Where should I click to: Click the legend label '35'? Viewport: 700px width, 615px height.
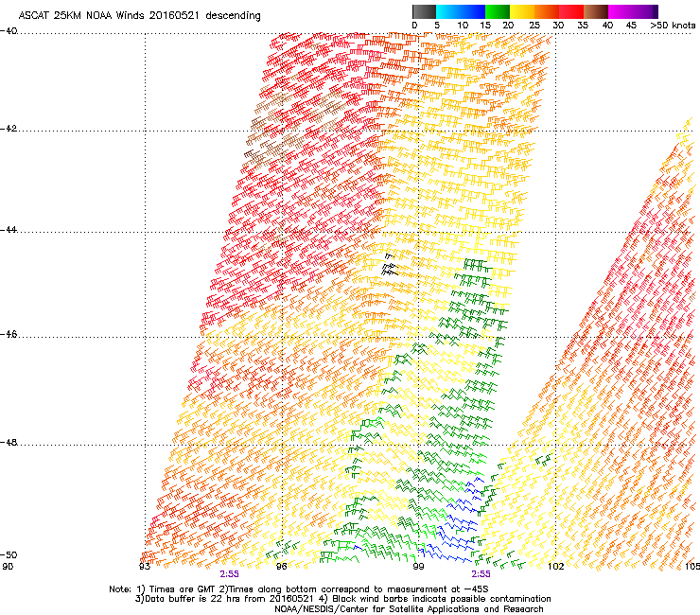pyautogui.click(x=583, y=26)
